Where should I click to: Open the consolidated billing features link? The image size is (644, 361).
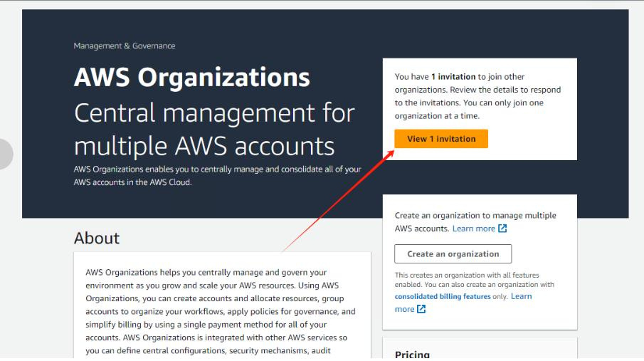(443, 296)
